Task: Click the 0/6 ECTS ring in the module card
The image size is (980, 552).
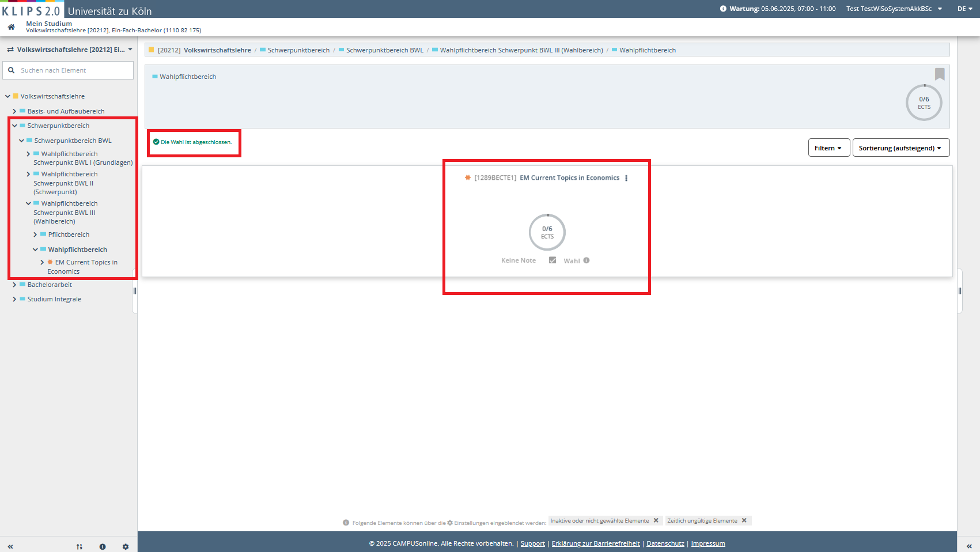Action: pos(547,232)
